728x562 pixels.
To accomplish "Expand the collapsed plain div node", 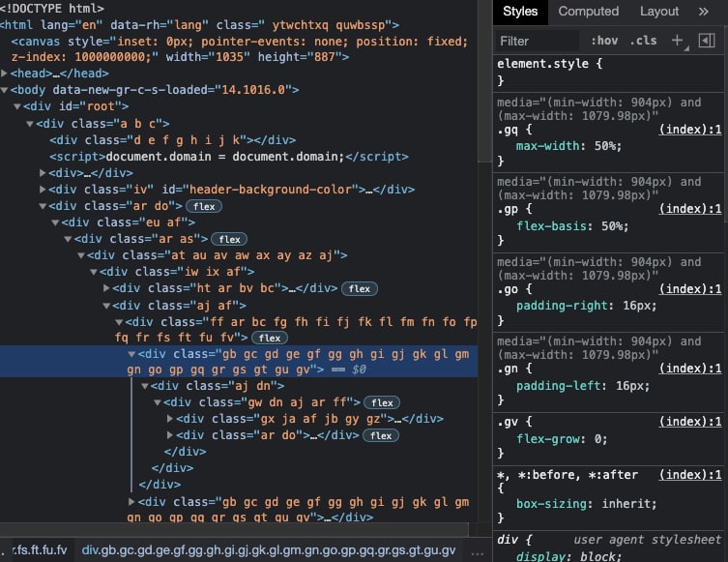I will coord(43,173).
